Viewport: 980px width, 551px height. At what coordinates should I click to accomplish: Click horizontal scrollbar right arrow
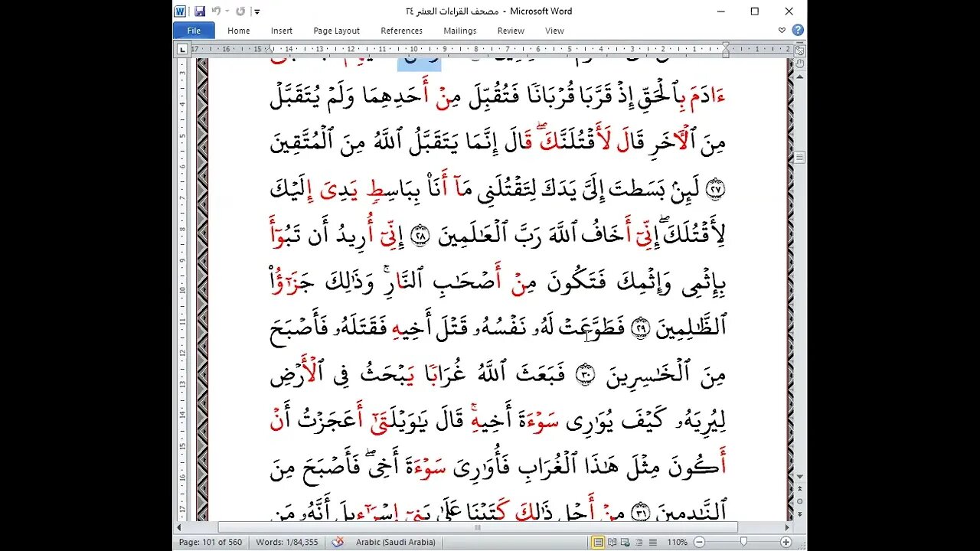pyautogui.click(x=787, y=527)
